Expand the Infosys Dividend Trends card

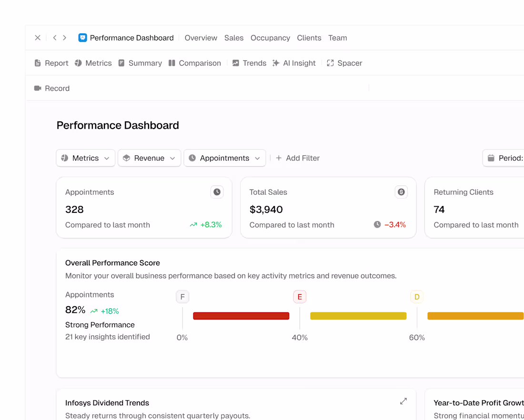point(403,401)
